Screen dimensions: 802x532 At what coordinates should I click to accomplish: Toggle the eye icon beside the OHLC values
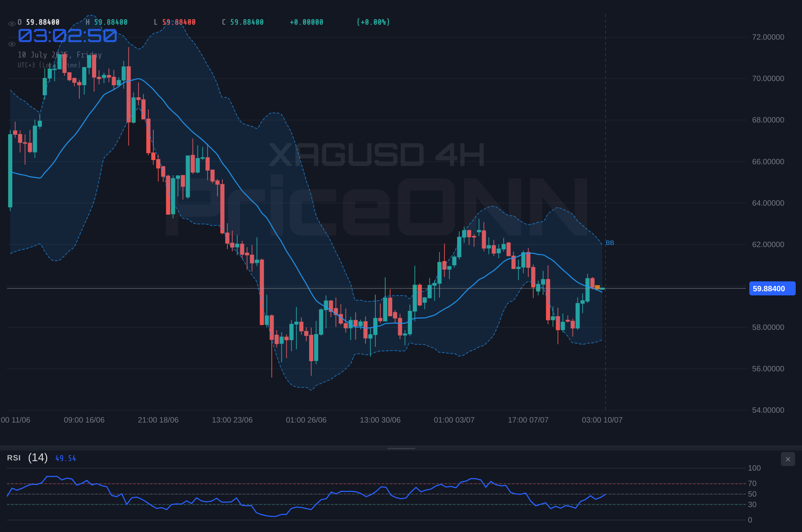(12, 24)
